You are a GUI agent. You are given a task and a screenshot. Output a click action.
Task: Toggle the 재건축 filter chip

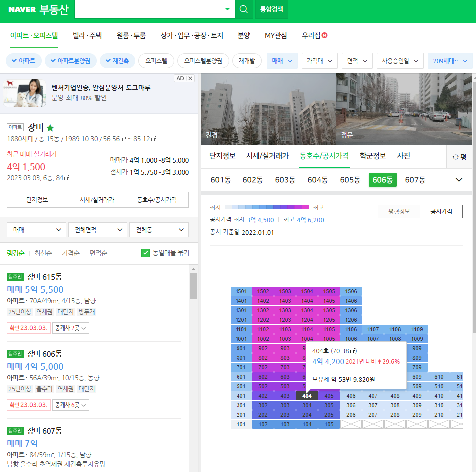[x=117, y=61]
